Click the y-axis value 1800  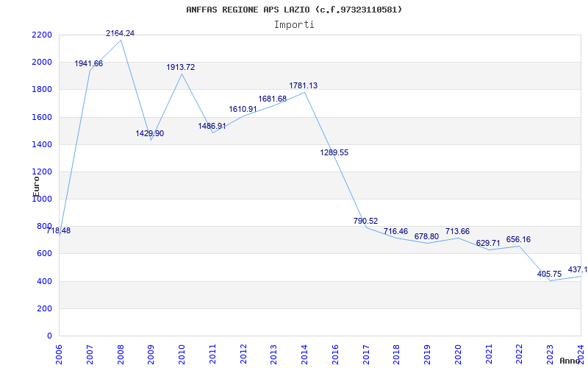click(42, 90)
